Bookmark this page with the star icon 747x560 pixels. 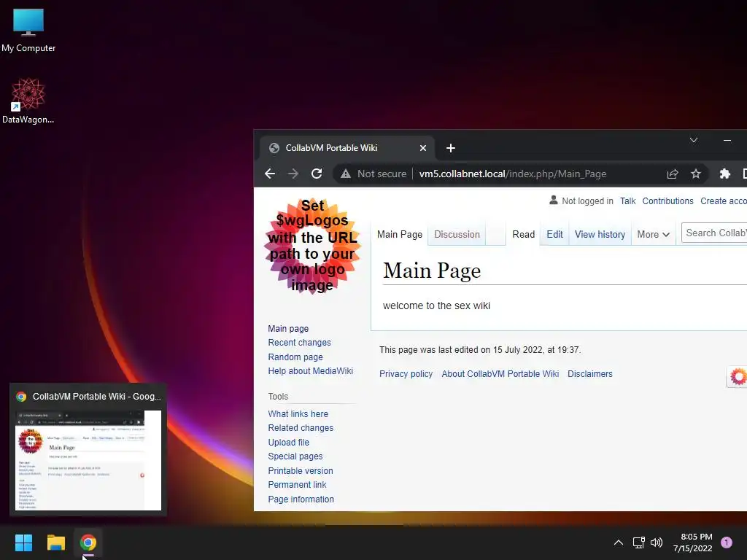tap(695, 174)
